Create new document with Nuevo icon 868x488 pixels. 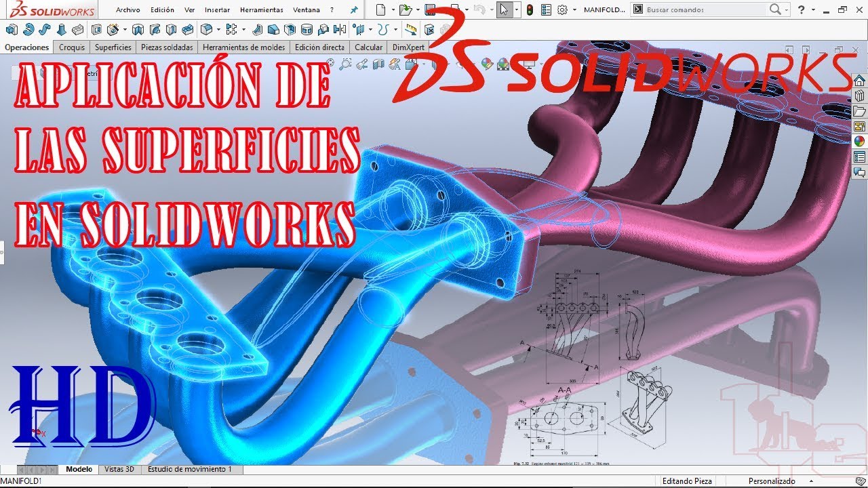(x=380, y=9)
